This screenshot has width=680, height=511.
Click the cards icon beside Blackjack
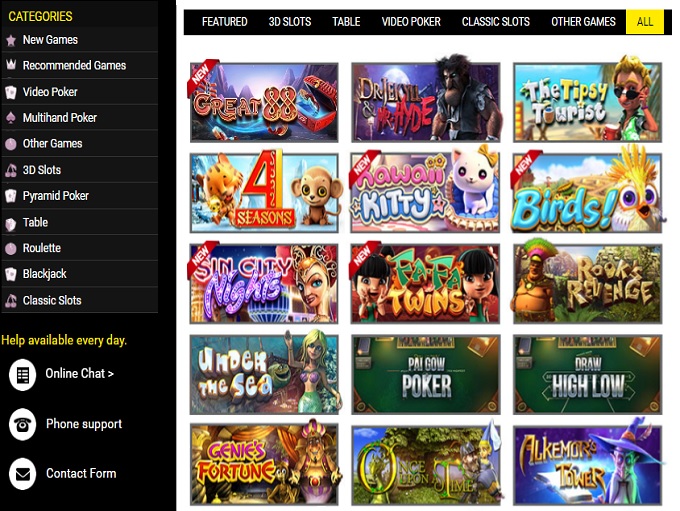tap(11, 274)
